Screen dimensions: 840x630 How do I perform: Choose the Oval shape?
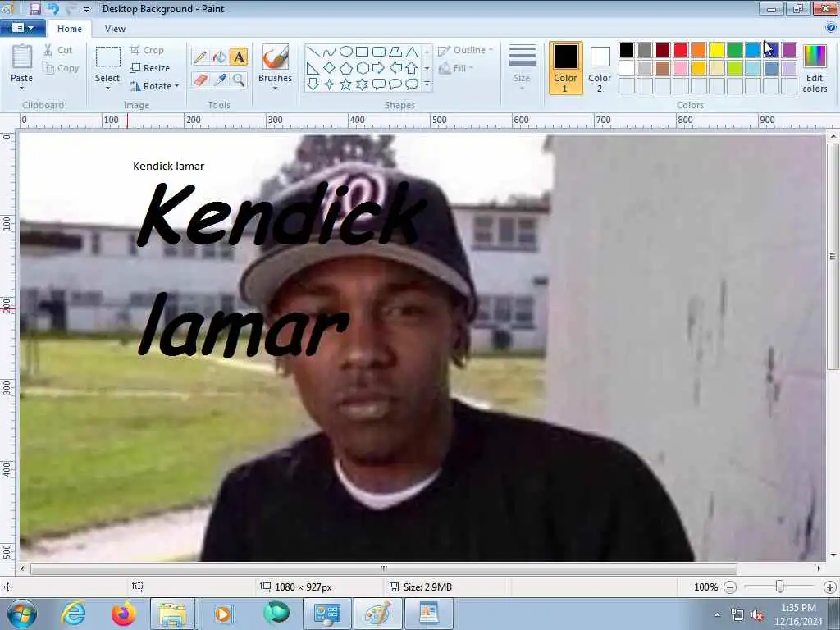[346, 52]
